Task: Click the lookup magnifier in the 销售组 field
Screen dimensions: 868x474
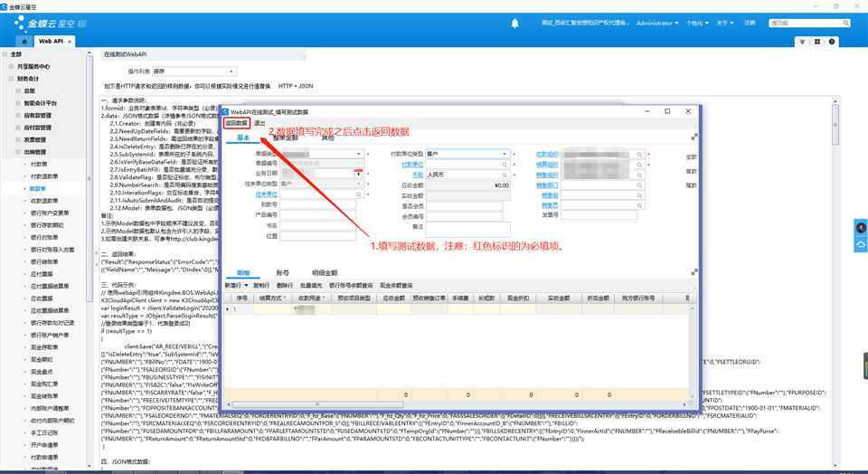Action: tap(639, 194)
